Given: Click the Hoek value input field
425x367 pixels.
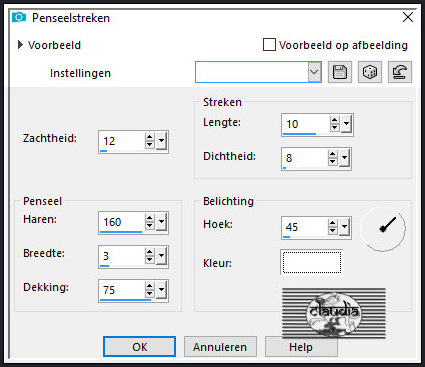Looking at the screenshot, I should [x=305, y=227].
